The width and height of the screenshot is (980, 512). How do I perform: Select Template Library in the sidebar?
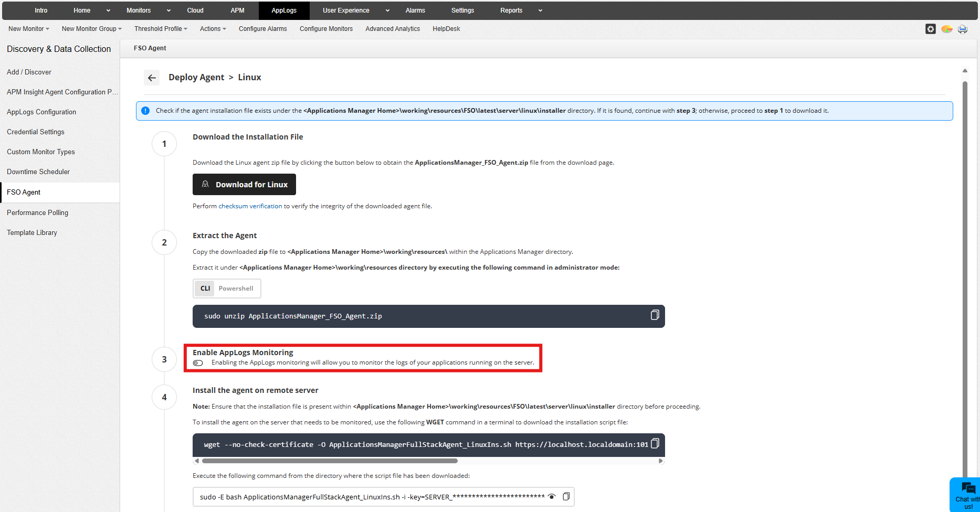tap(32, 232)
